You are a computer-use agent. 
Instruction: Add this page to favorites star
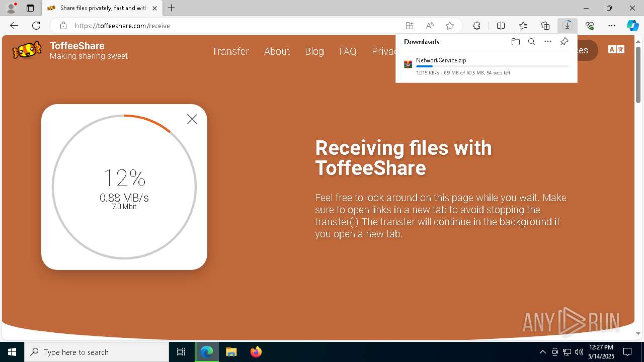pyautogui.click(x=450, y=26)
